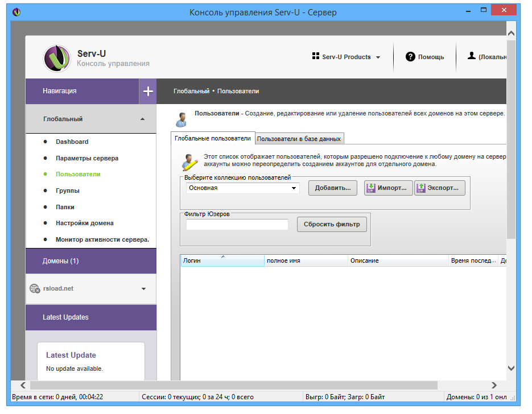The image size is (532, 414).
Task: Click the horizontal scrollbar thumb
Action: coord(234,385)
